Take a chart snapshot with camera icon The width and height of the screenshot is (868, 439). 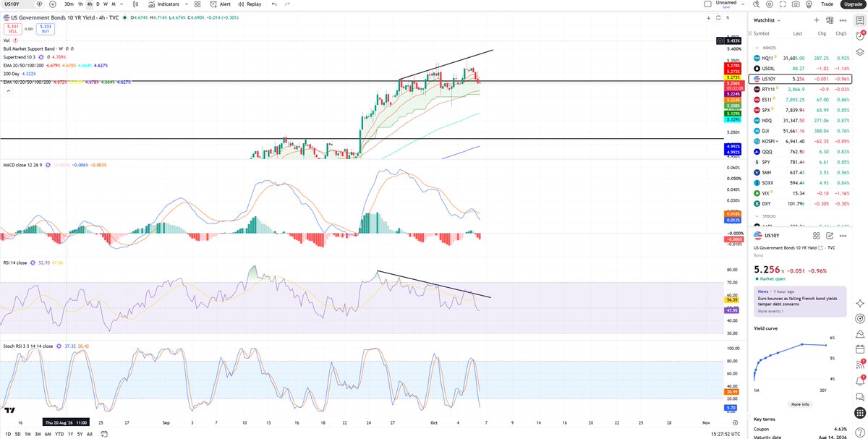click(796, 4)
